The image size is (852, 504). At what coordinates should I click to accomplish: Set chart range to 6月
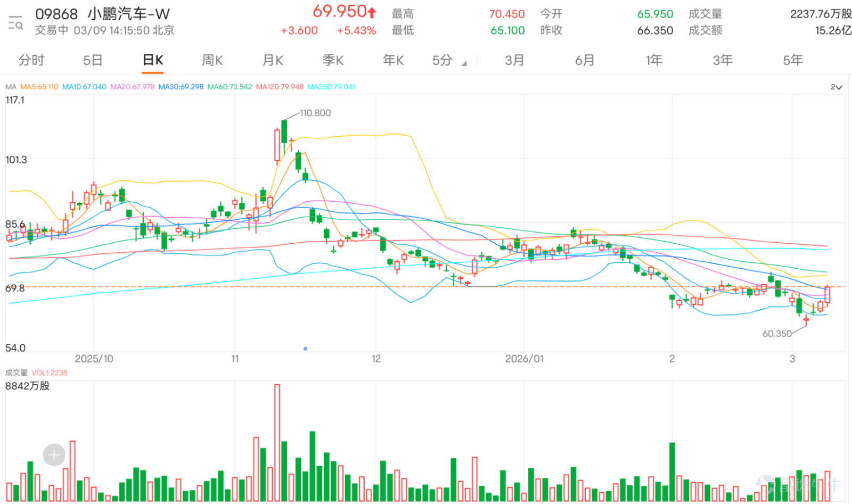coord(584,60)
